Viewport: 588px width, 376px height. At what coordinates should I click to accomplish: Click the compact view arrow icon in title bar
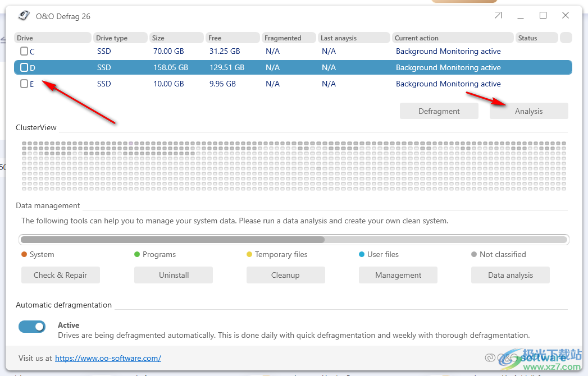(x=498, y=15)
